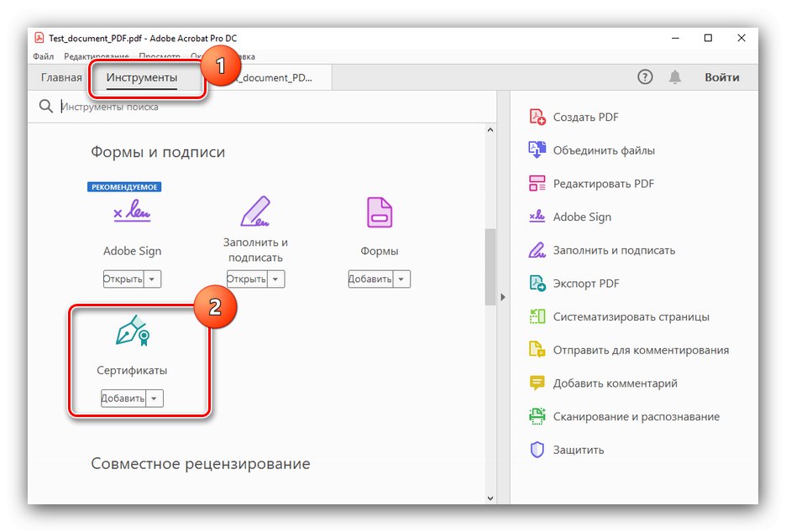Click the Редактировать PDF label
786x532 pixels.
604,184
